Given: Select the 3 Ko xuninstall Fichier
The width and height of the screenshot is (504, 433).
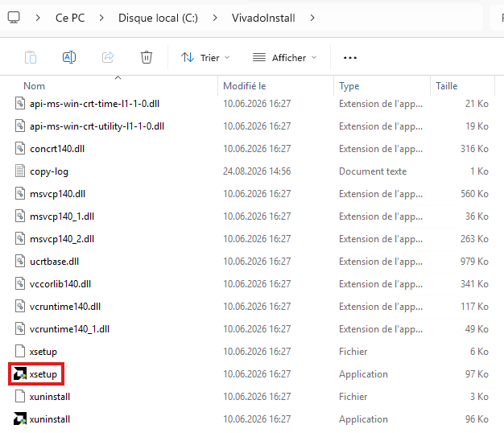Looking at the screenshot, I should tap(49, 397).
